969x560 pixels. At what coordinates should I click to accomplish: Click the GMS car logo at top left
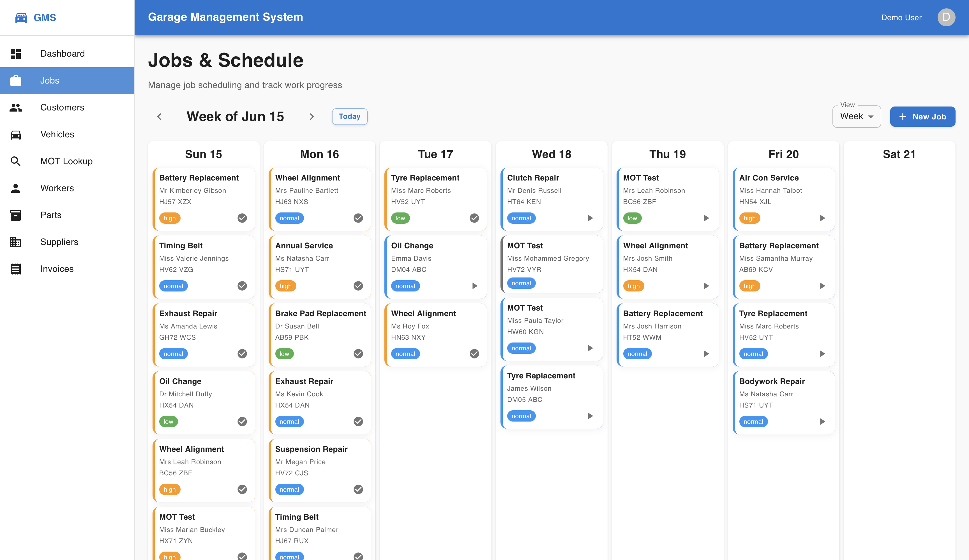(21, 17)
